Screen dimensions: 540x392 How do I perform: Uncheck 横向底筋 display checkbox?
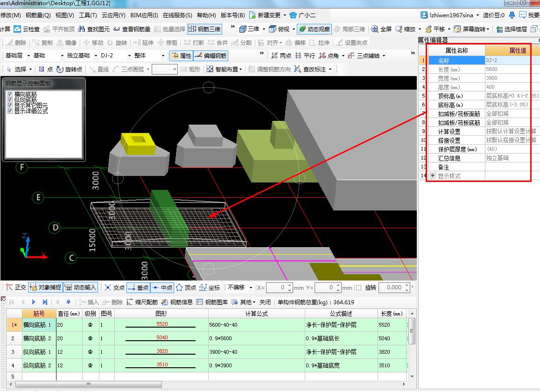point(10,94)
